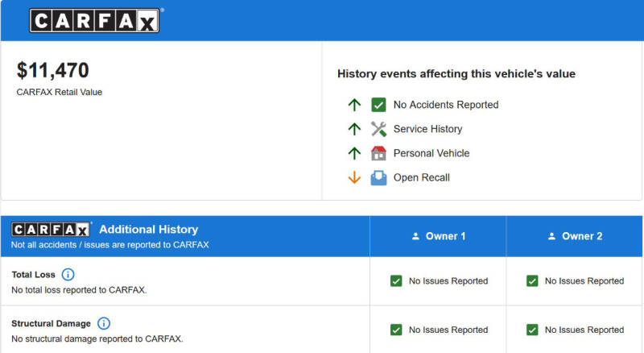The image size is (644, 353).
Task: Click the No Accidents Reported text
Action: click(446, 105)
